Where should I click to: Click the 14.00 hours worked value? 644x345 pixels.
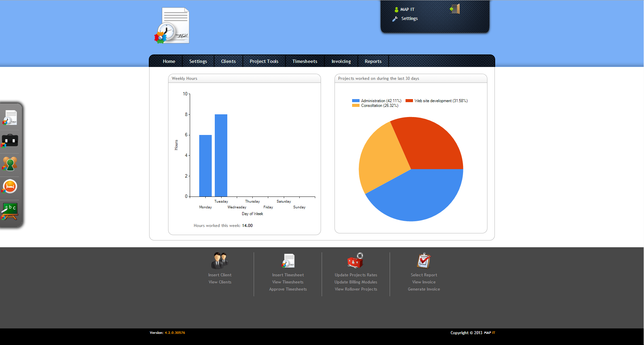[x=247, y=226]
